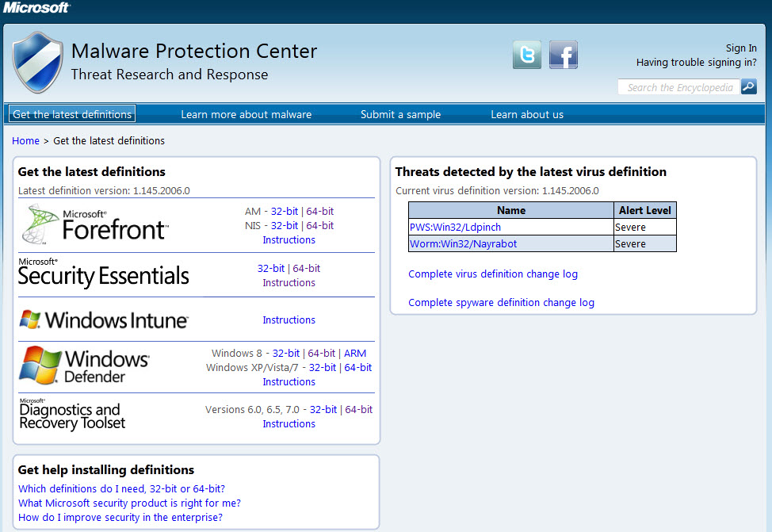Click the Sign In link
Image resolution: width=772 pixels, height=532 pixels.
click(x=741, y=48)
